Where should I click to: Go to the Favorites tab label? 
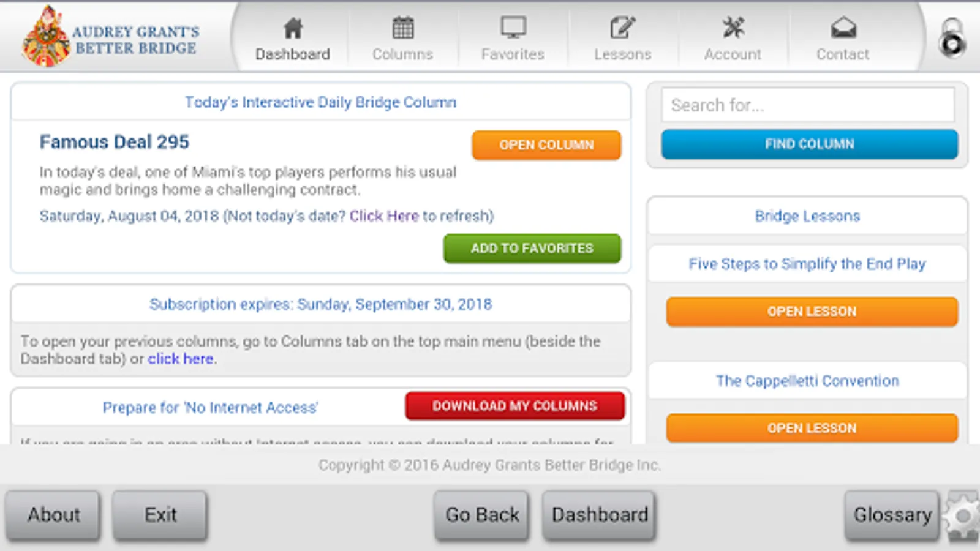tap(513, 54)
